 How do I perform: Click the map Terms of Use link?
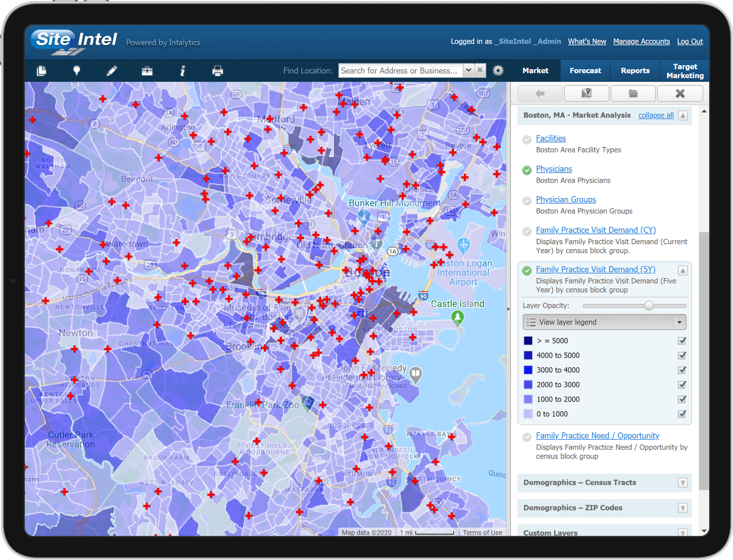pos(482,533)
